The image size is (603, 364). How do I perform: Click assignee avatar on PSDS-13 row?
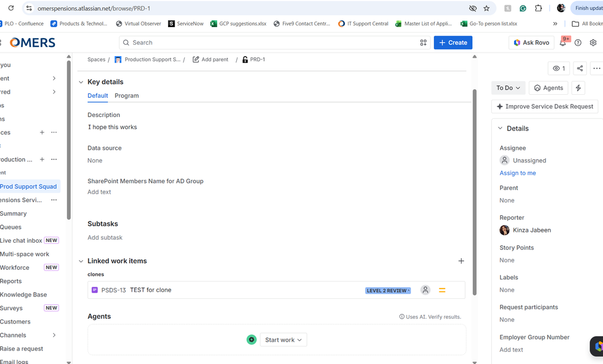pos(425,290)
